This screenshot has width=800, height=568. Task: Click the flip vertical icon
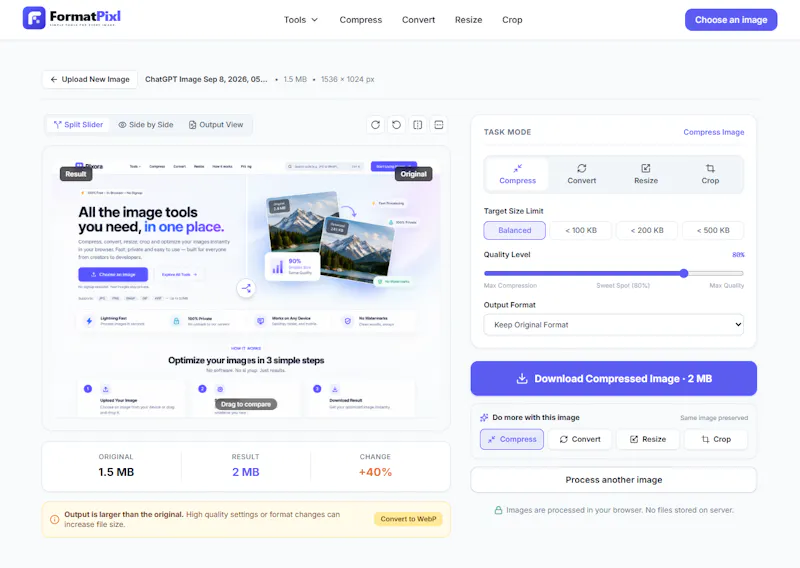(439, 125)
